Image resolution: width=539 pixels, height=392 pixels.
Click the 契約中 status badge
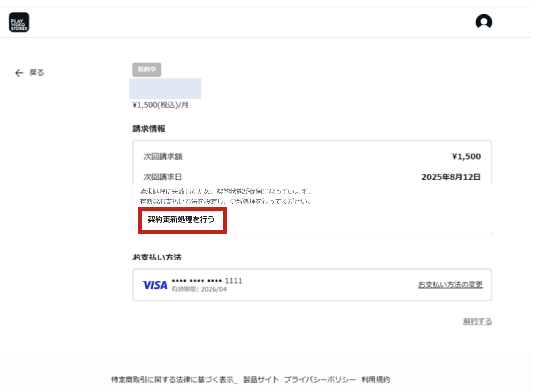[x=147, y=70]
